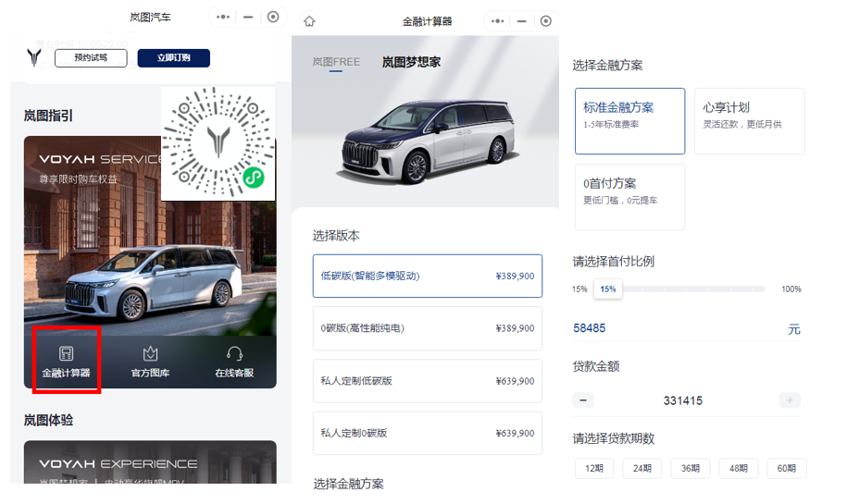This screenshot has width=847, height=504.
Task: Switch to the 岚图FREE tab
Action: (x=336, y=62)
